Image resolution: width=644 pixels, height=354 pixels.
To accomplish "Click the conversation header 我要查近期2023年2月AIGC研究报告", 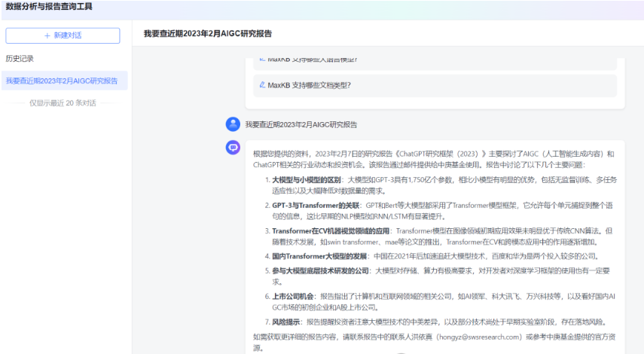I will point(207,34).
